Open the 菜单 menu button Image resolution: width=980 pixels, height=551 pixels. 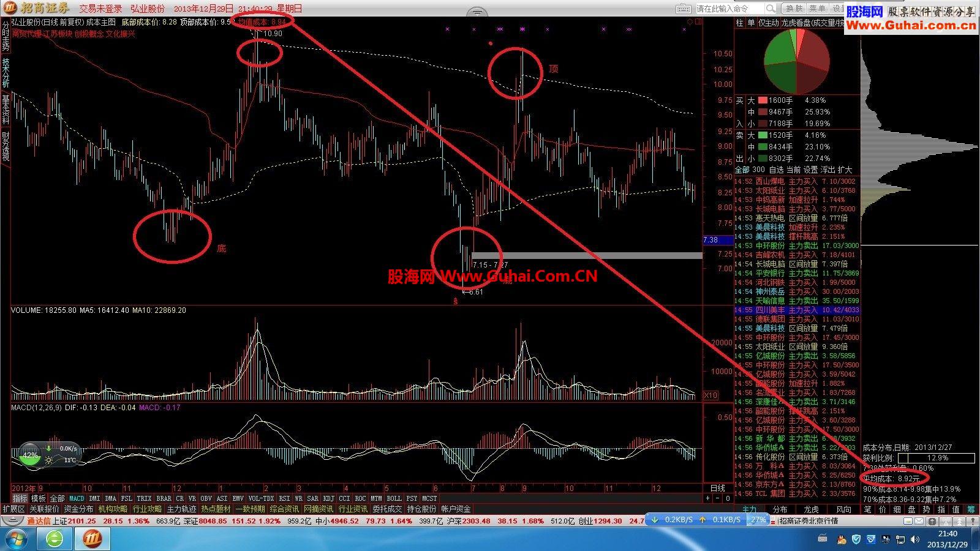pos(817,9)
